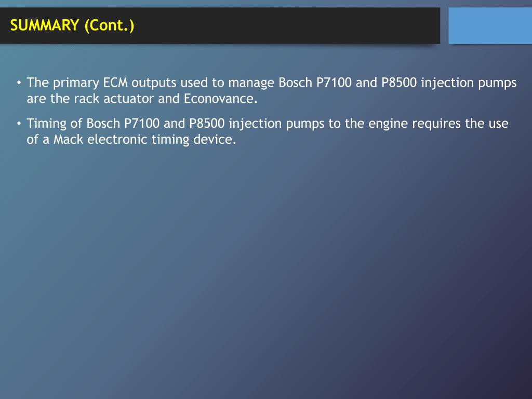
Task: Click the word manage in first bullet
Action: coord(251,84)
